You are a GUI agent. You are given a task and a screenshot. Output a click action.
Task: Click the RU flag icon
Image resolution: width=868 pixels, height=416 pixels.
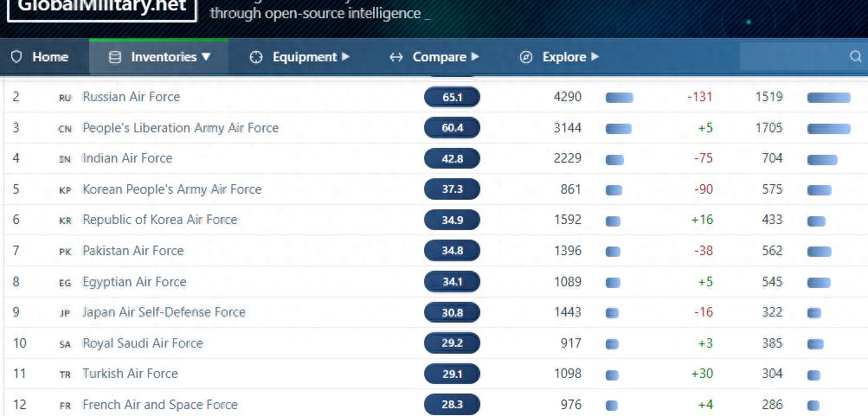pos(65,98)
